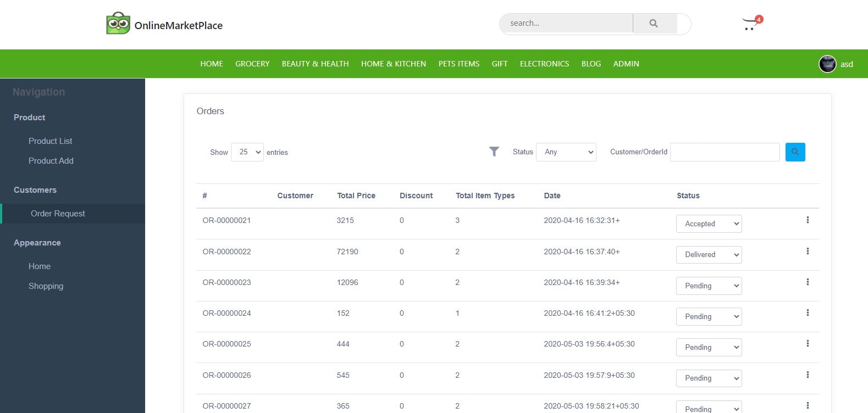Click the asd user avatar
Screen dimensions: 868x413
(x=827, y=64)
